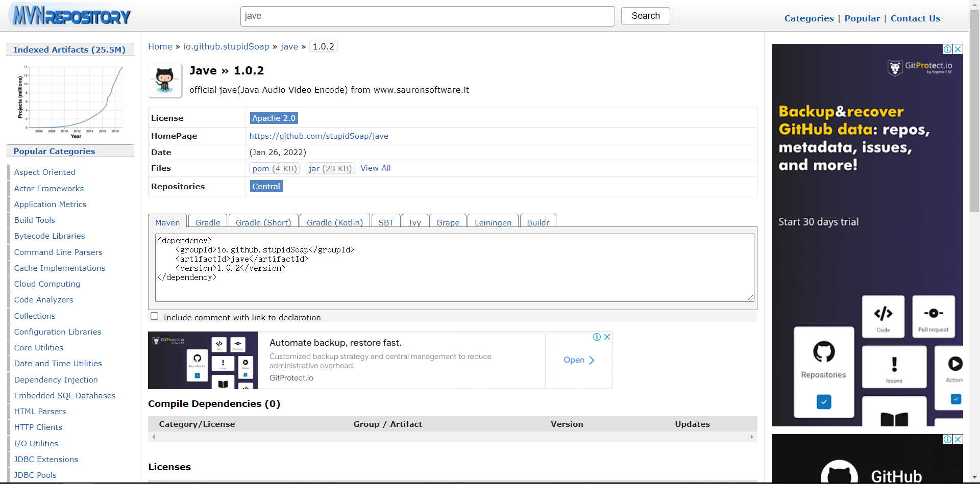The width and height of the screenshot is (980, 484).
Task: Download the pom (4 KB) file
Action: (275, 168)
